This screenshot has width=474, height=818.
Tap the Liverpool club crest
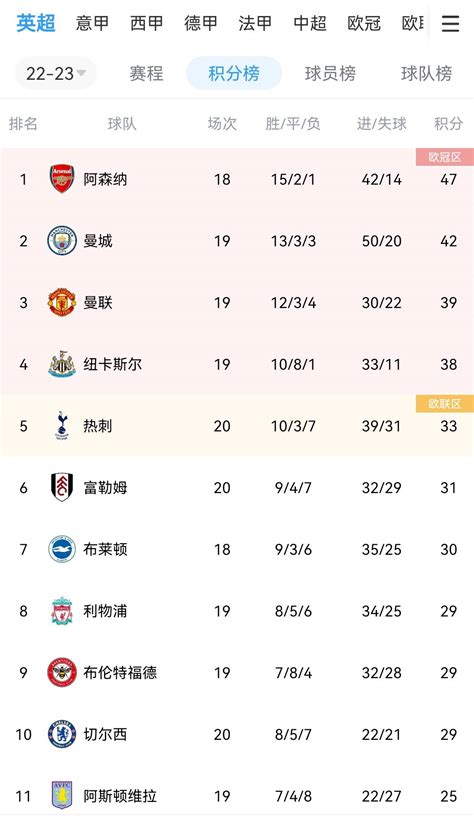62,610
